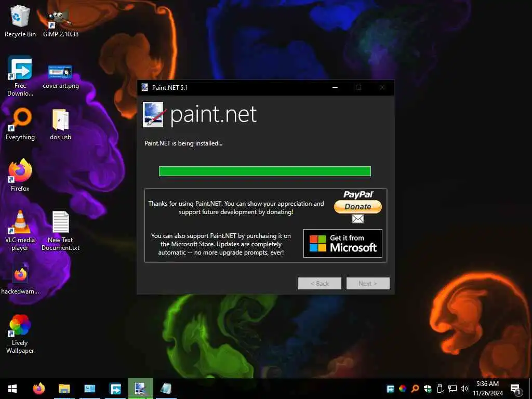
Task: Open the volume speaker tray icon
Action: coord(464,389)
